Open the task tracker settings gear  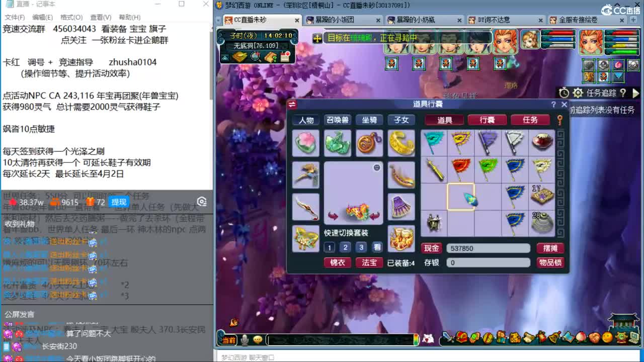tap(578, 93)
